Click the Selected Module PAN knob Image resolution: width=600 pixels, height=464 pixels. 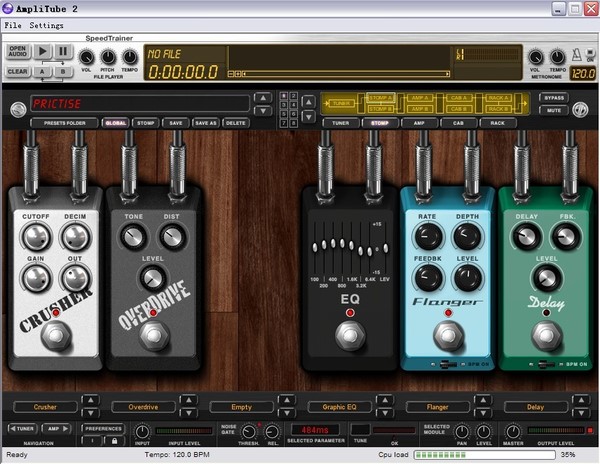point(461,432)
